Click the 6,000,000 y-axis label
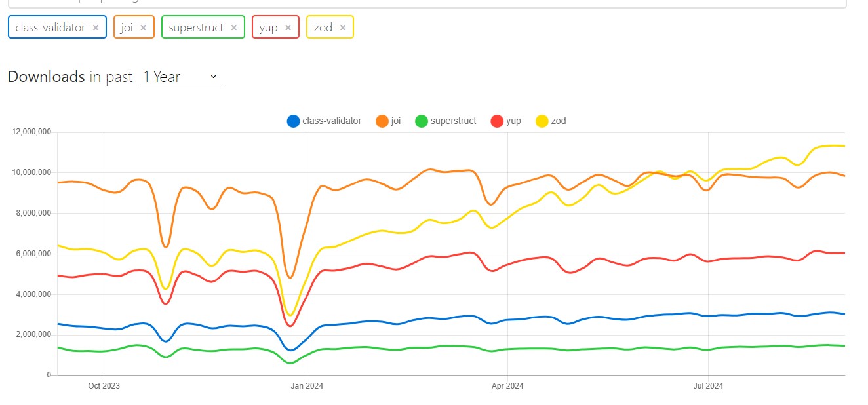This screenshot has width=868, height=405. [x=33, y=254]
